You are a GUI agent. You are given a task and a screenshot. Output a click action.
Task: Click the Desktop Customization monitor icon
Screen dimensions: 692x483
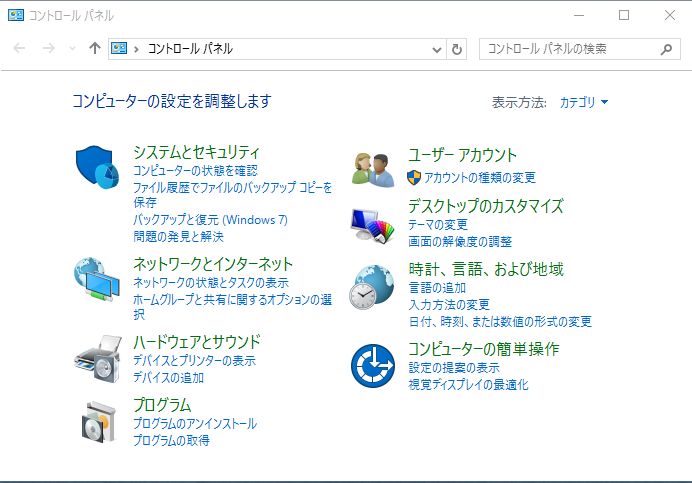pyautogui.click(x=373, y=224)
